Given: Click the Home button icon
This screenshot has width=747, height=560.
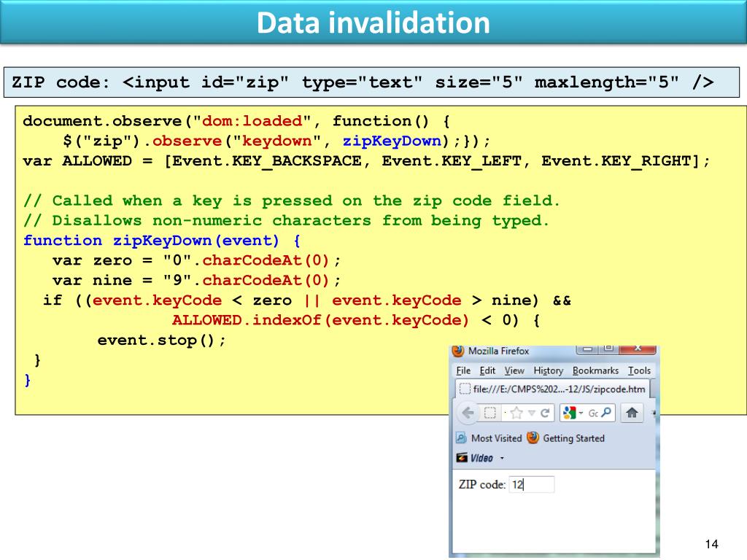Looking at the screenshot, I should (x=632, y=413).
